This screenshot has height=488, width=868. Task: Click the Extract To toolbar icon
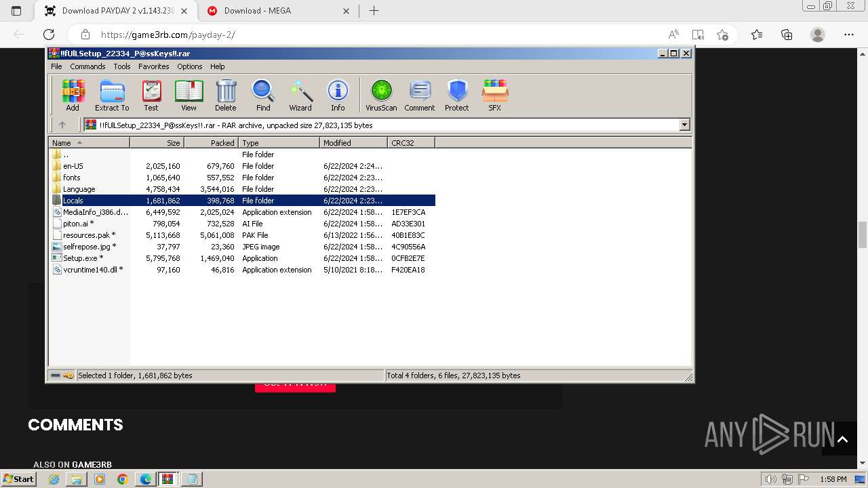112,96
